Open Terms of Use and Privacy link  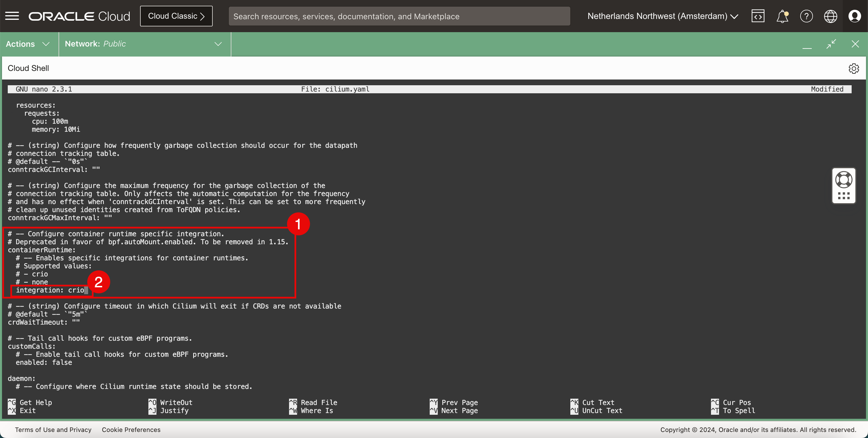(x=53, y=430)
